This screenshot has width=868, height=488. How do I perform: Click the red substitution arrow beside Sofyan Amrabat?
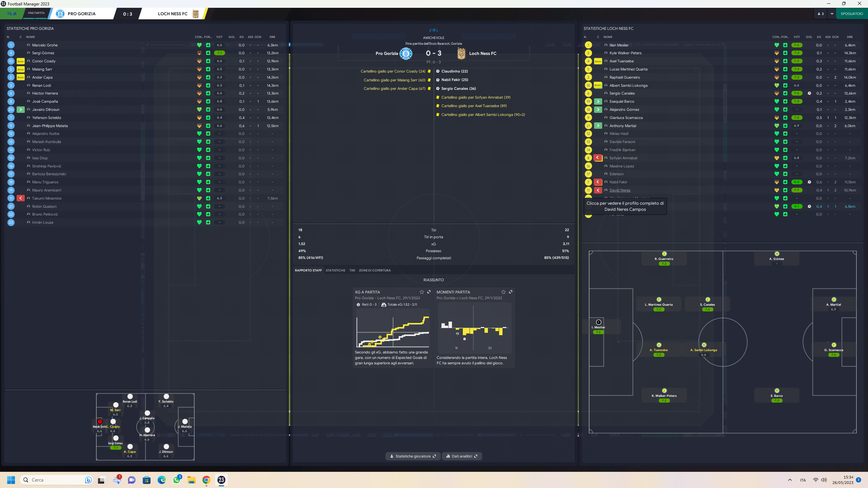(598, 158)
